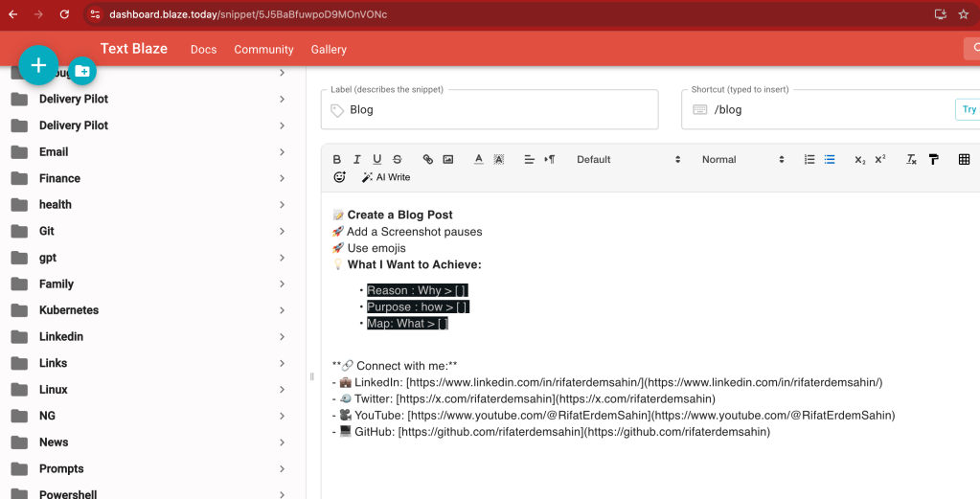
Task: Click the browser address bar URL
Action: point(248,14)
